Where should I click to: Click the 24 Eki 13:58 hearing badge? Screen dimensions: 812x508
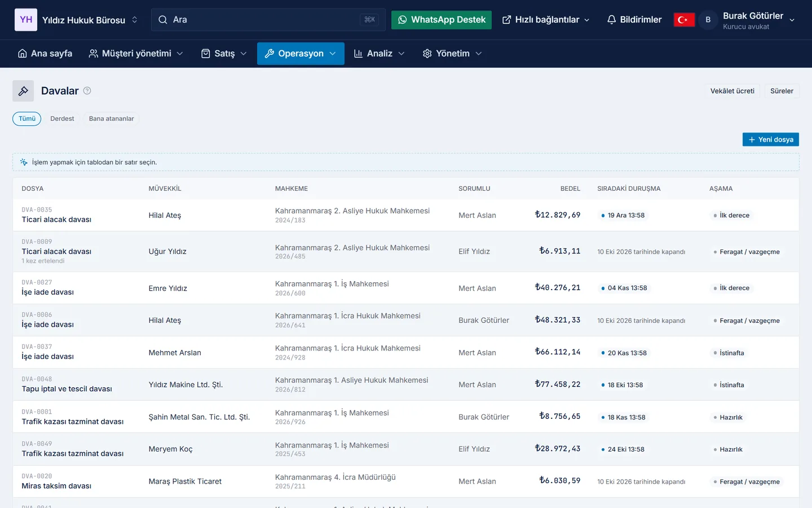(x=623, y=449)
